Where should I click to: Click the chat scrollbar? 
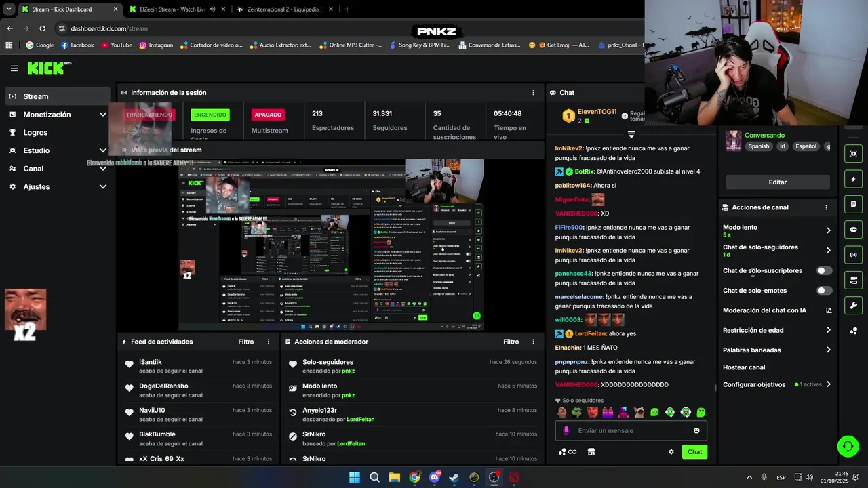pyautogui.click(x=715, y=388)
